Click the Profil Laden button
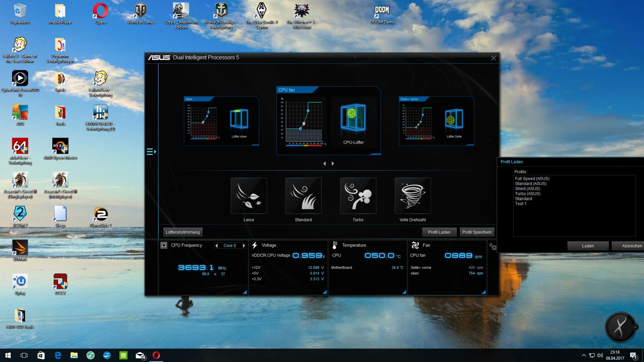This screenshot has width=644, height=362. (439, 232)
